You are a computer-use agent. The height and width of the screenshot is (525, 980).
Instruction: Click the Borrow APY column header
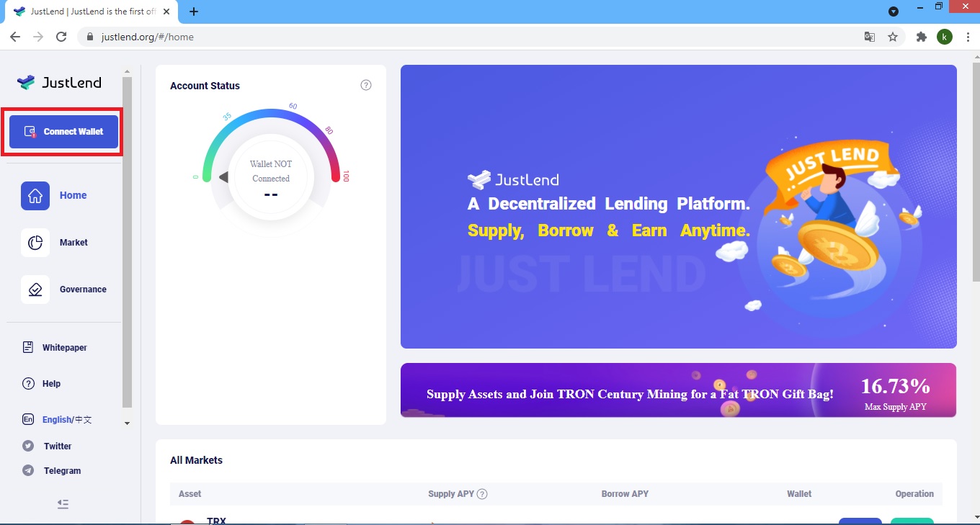625,494
